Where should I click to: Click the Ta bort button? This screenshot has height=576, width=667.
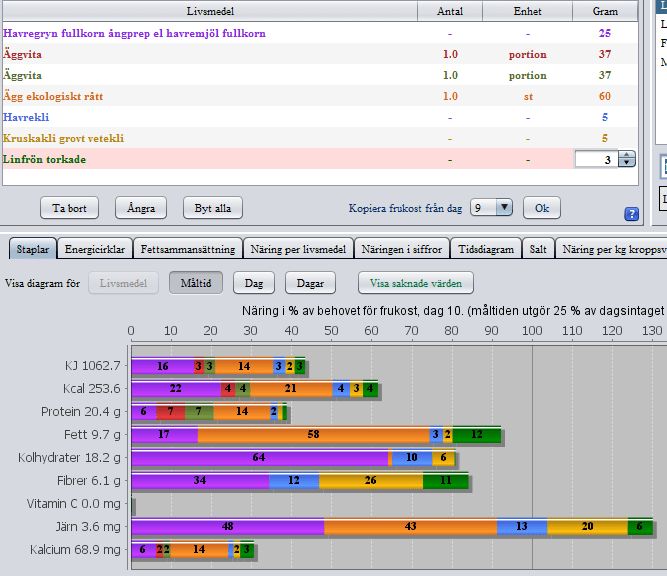pyautogui.click(x=69, y=208)
